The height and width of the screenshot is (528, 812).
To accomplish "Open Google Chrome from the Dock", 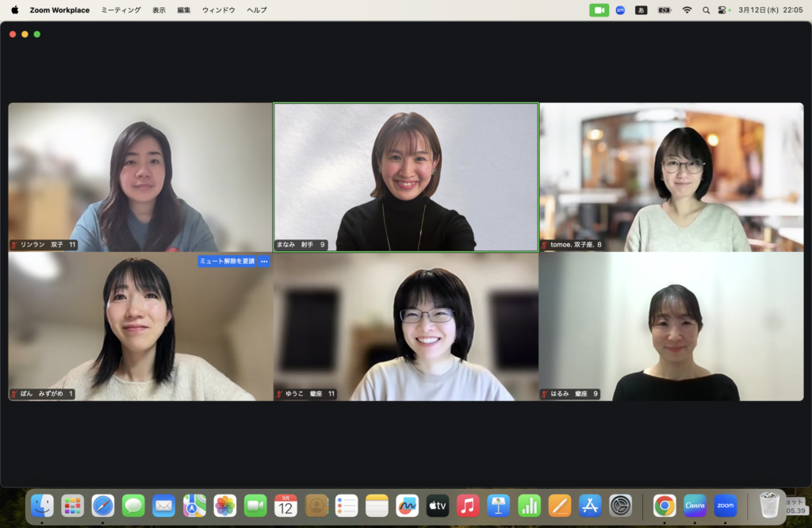I will tap(665, 505).
